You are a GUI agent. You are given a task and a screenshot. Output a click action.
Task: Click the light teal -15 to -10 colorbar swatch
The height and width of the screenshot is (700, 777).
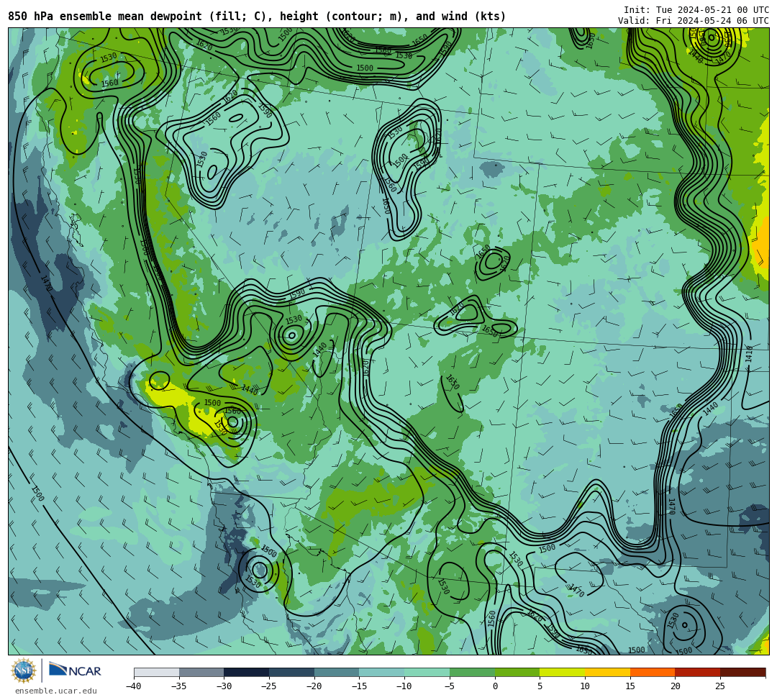point(382,672)
